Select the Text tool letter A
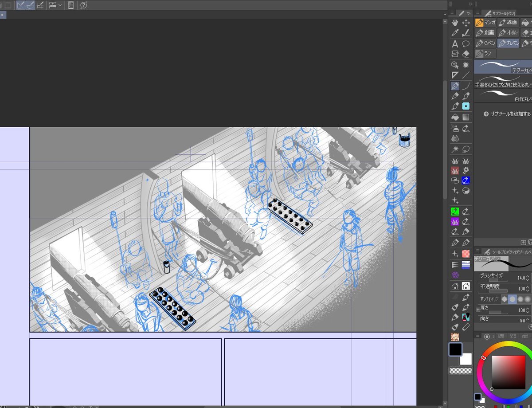This screenshot has height=408, width=532. [455, 44]
